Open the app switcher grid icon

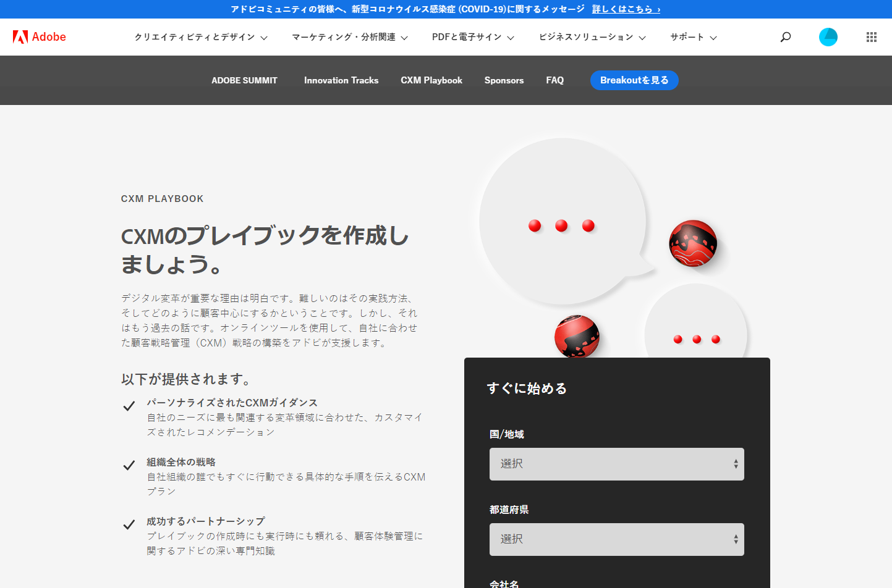[872, 37]
